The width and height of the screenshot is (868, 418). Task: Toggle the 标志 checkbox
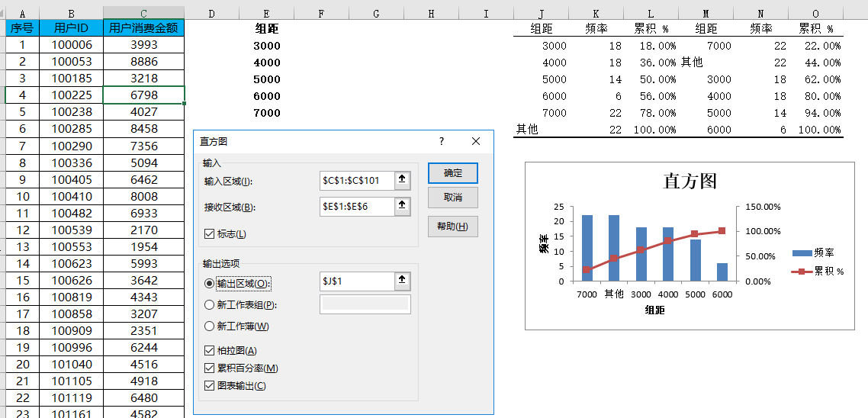[209, 233]
